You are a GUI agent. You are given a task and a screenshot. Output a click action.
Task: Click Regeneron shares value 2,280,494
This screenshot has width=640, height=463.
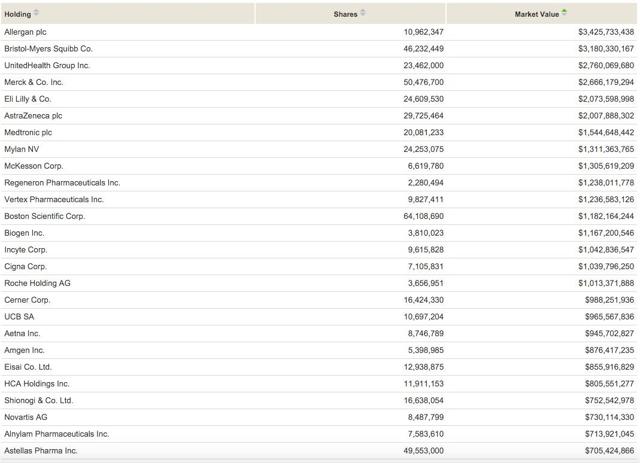(425, 183)
